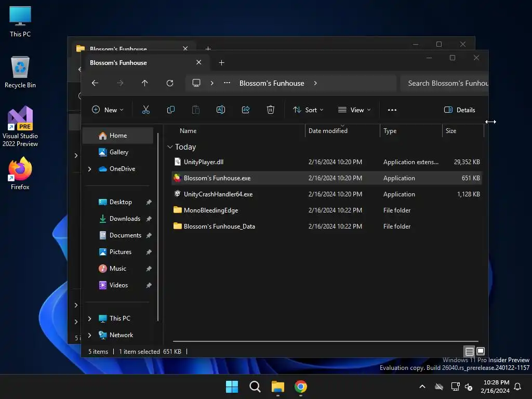
Task: Go back with the left arrow
Action: (x=95, y=83)
